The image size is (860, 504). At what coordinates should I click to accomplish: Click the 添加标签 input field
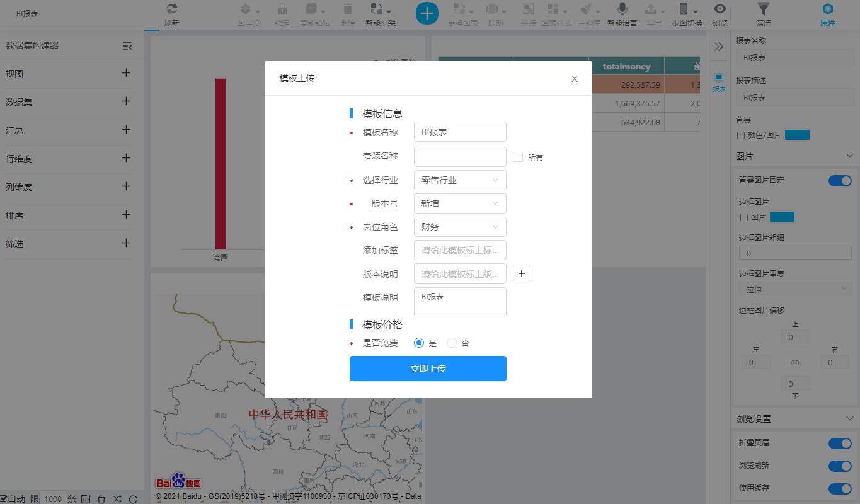point(459,250)
